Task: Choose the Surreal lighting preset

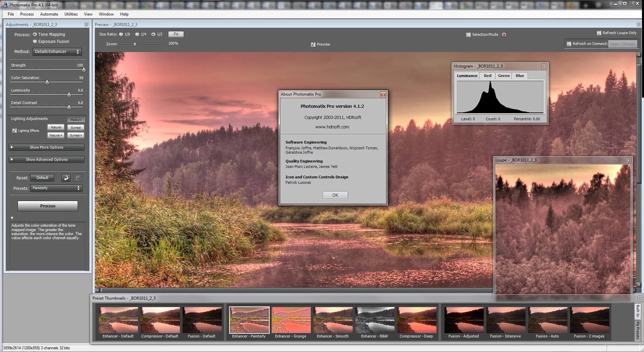Action: (76, 128)
